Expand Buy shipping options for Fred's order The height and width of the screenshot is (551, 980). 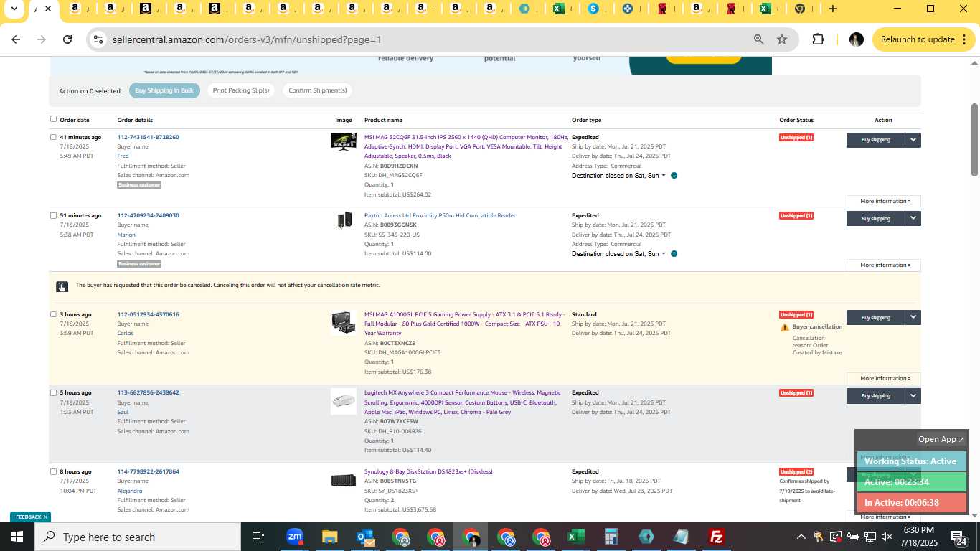pos(913,140)
